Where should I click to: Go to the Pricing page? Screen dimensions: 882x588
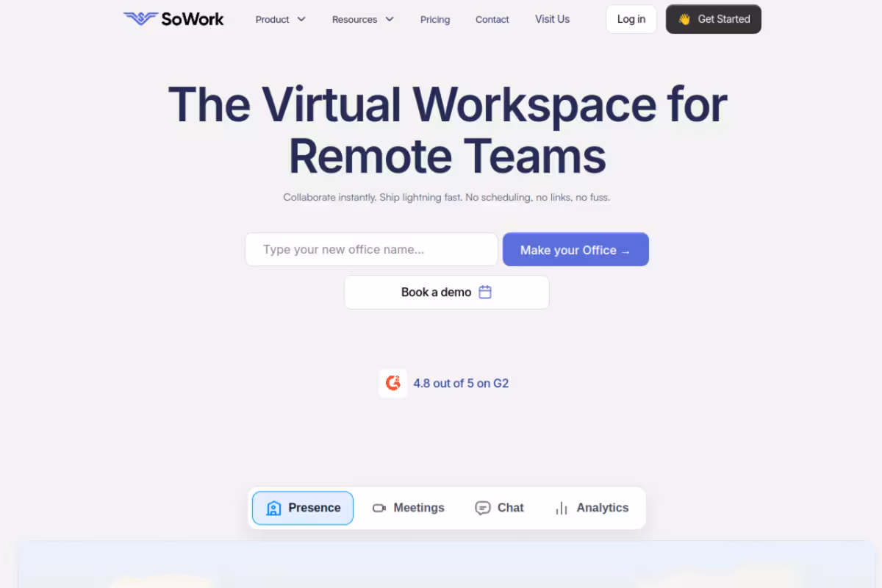pos(435,20)
